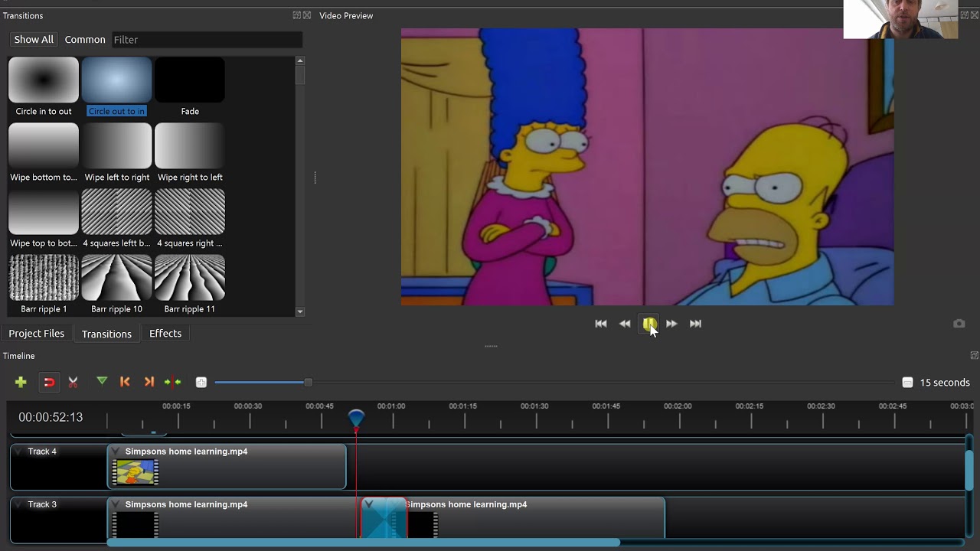980x551 pixels.
Task: Float the Transitions panel
Action: point(296,15)
